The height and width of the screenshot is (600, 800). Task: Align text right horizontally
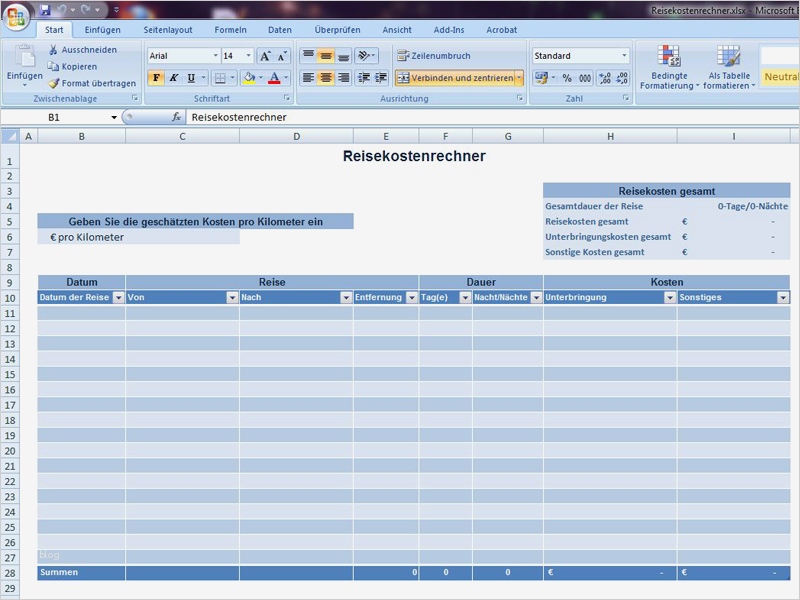343,78
